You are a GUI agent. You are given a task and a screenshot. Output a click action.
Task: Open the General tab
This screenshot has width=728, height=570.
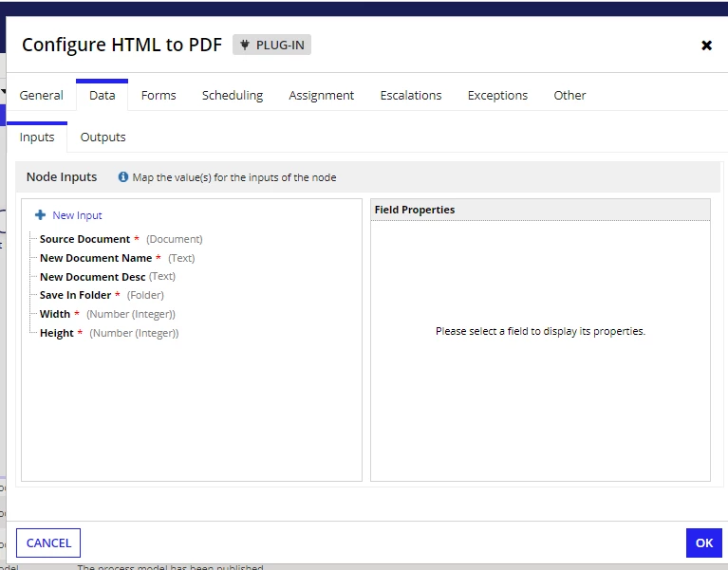coord(42,95)
